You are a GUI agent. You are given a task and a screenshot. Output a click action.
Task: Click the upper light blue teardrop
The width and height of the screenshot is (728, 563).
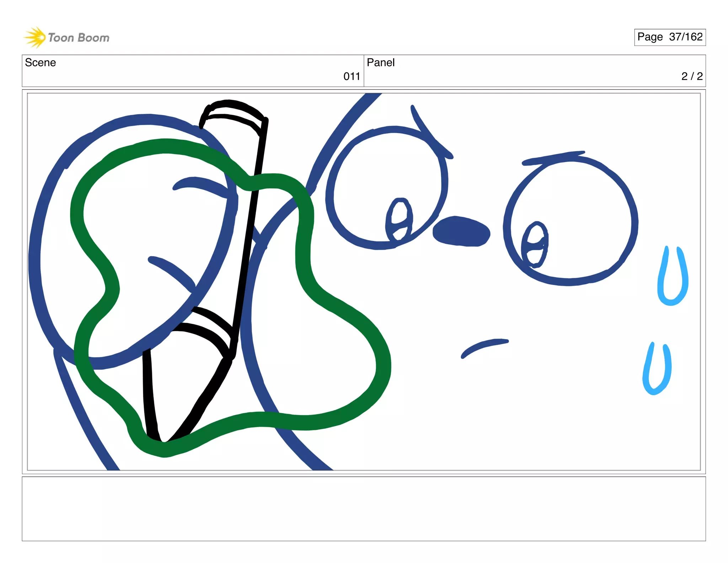[672, 277]
